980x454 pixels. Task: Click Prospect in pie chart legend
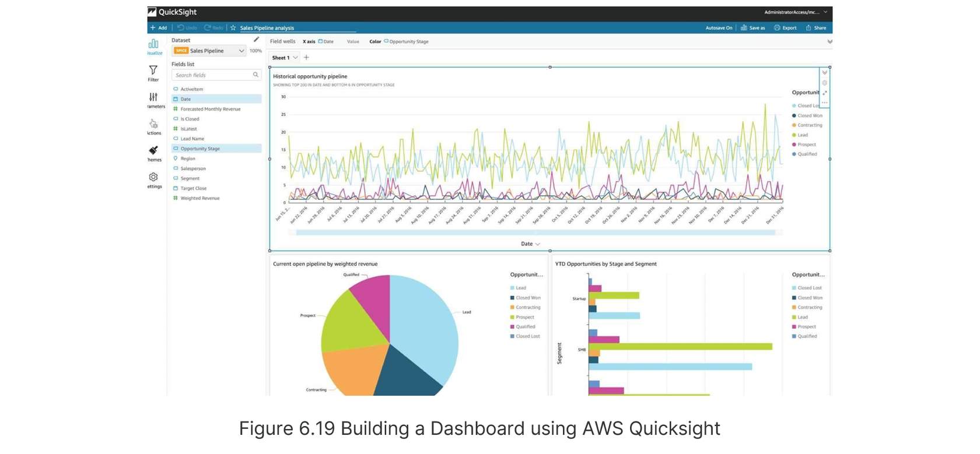tap(523, 317)
